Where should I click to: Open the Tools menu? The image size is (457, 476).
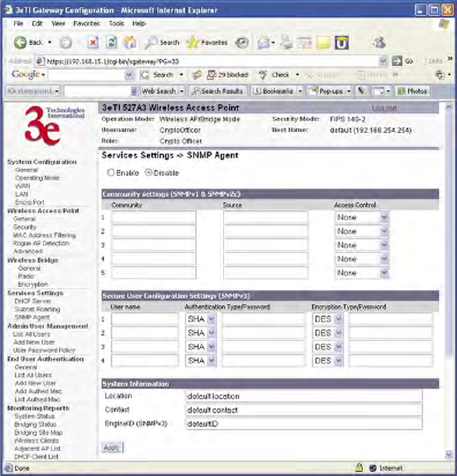click(117, 23)
